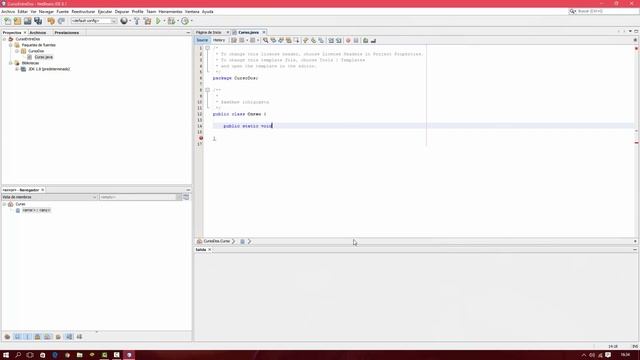Click the Build Project hammer icon
The height and width of the screenshot is (360, 640).
(137, 21)
